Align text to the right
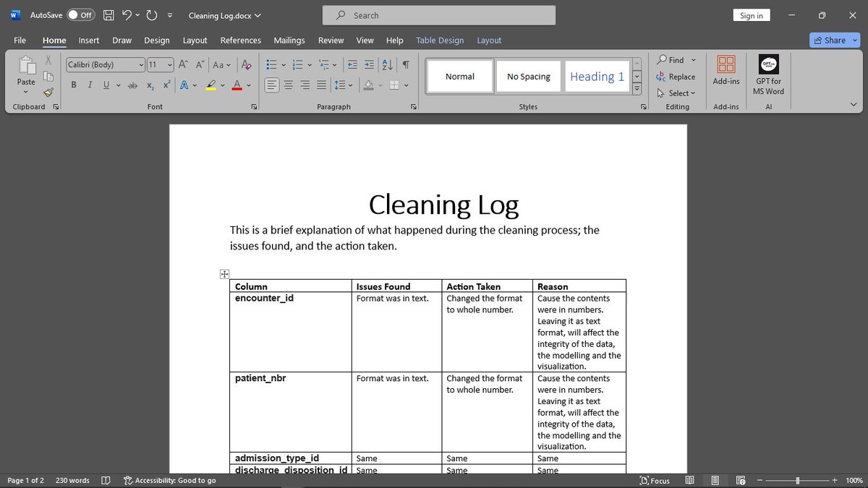Image resolution: width=868 pixels, height=488 pixels. coord(305,85)
